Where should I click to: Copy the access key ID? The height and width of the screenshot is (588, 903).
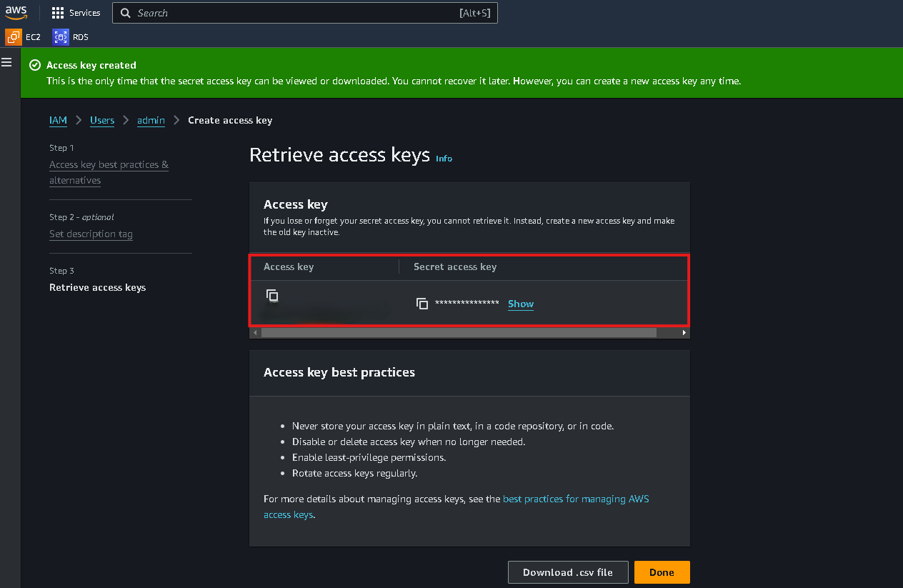pyautogui.click(x=272, y=295)
